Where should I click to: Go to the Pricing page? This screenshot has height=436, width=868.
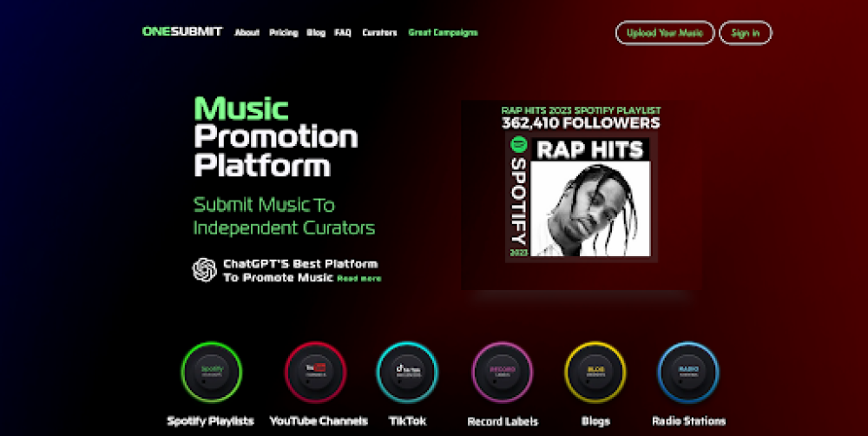point(284,33)
